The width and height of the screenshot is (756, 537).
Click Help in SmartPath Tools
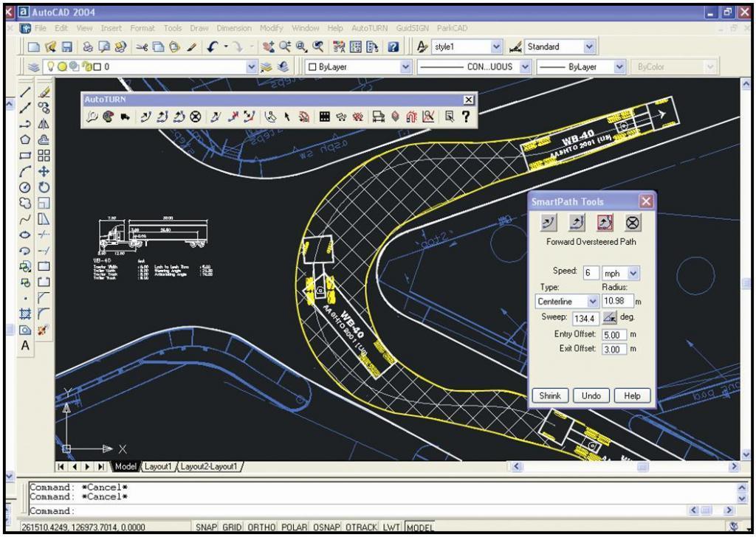click(x=632, y=396)
